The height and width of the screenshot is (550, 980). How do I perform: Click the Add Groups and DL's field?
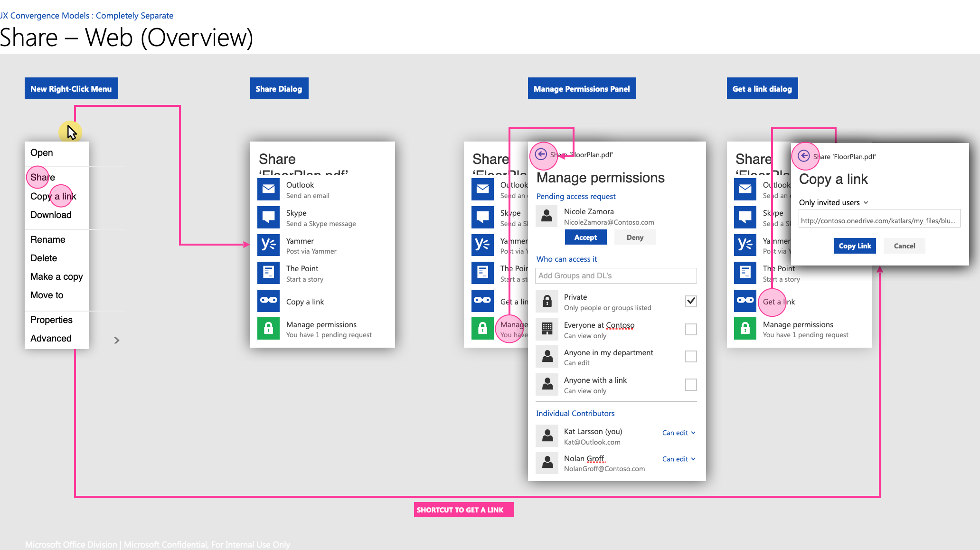coord(616,275)
